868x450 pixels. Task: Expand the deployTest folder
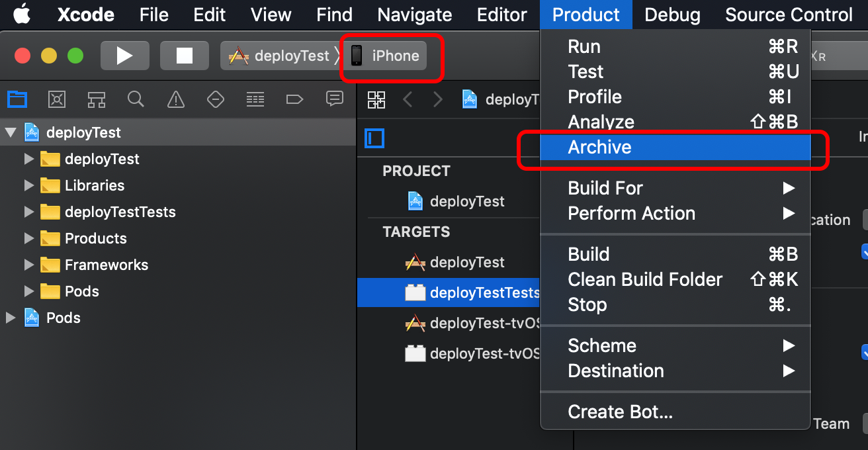coord(28,159)
